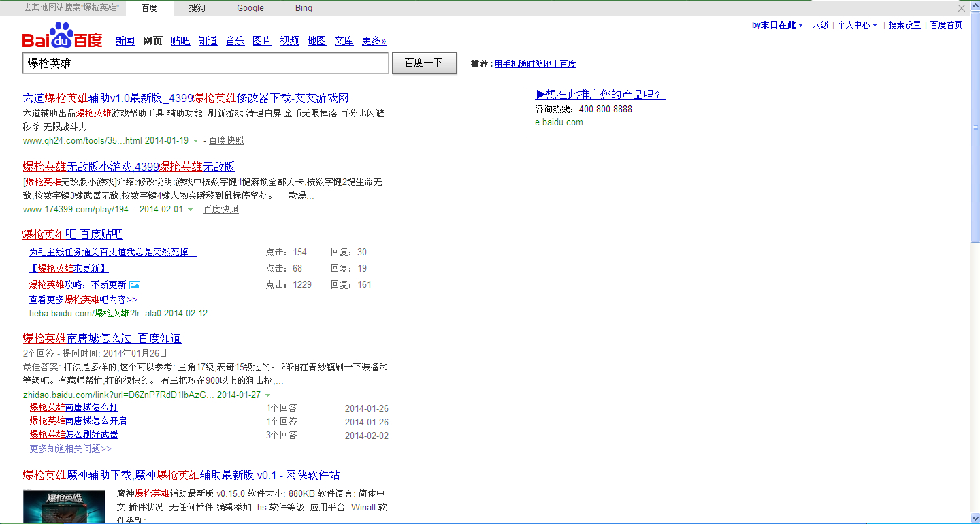Open the 音乐 category

[235, 41]
